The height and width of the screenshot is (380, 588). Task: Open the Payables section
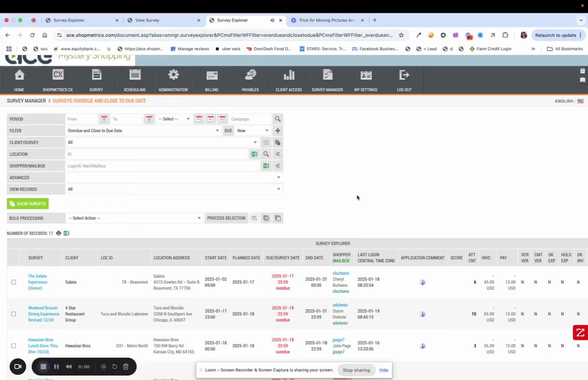[250, 80]
